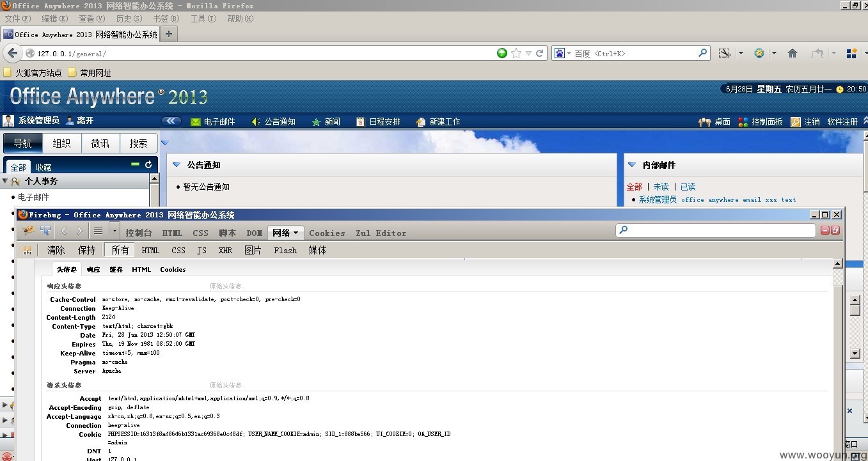Viewport: 868px width, 461px height.
Task: Open 公告通知 speaker shortcut
Action: coord(273,121)
